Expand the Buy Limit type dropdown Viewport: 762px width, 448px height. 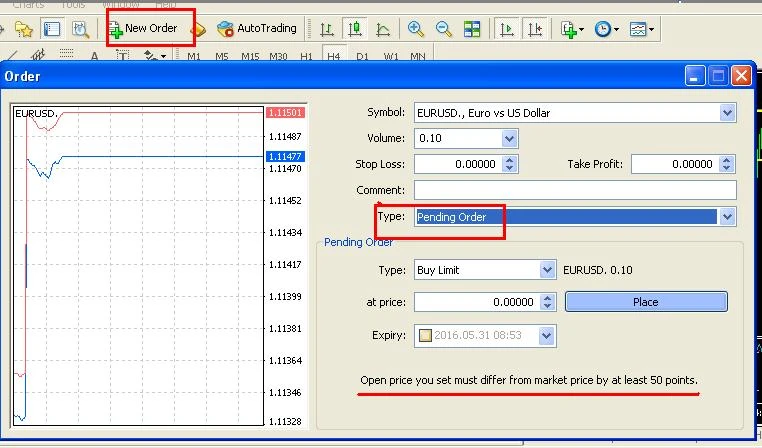(546, 270)
